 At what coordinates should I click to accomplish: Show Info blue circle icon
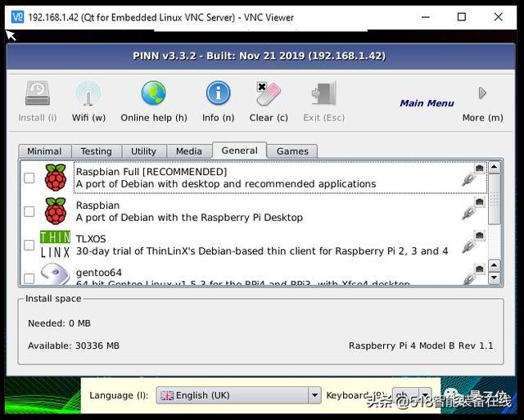click(219, 93)
